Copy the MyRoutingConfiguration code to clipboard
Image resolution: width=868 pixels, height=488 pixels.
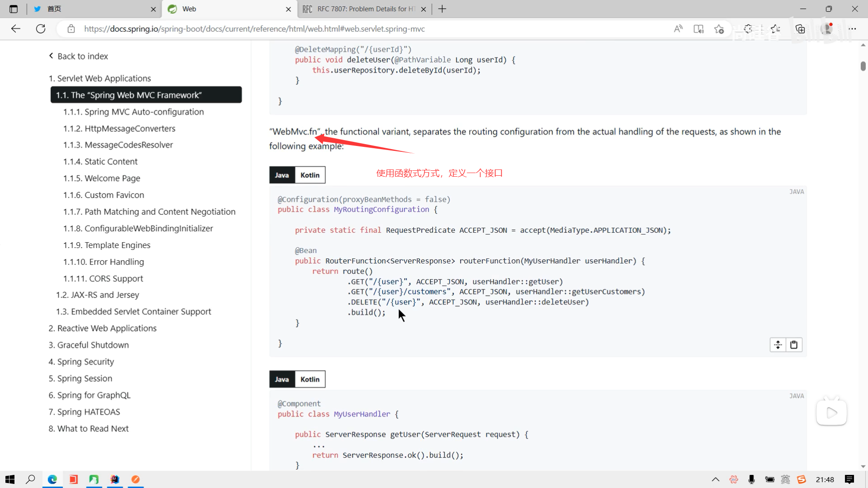tap(794, 345)
